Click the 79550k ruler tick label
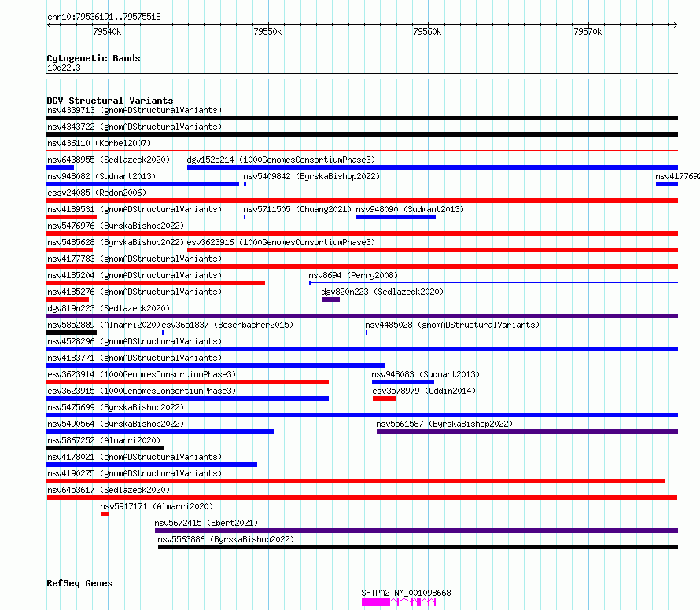Image resolution: width=700 pixels, height=610 pixels. (267, 31)
